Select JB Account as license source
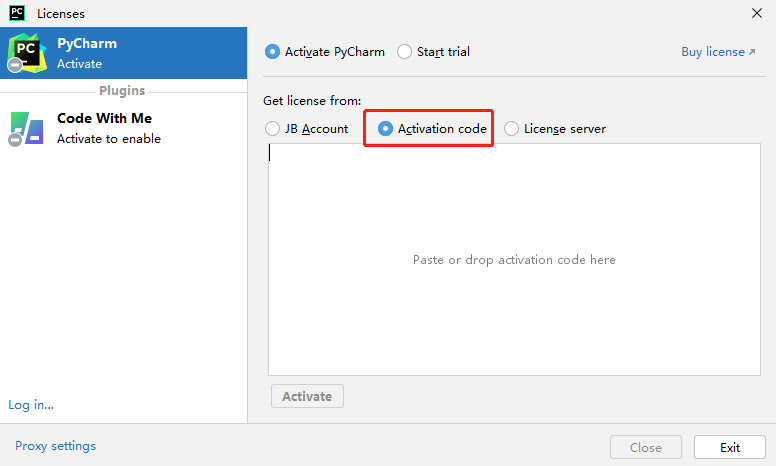The width and height of the screenshot is (776, 466). click(272, 129)
